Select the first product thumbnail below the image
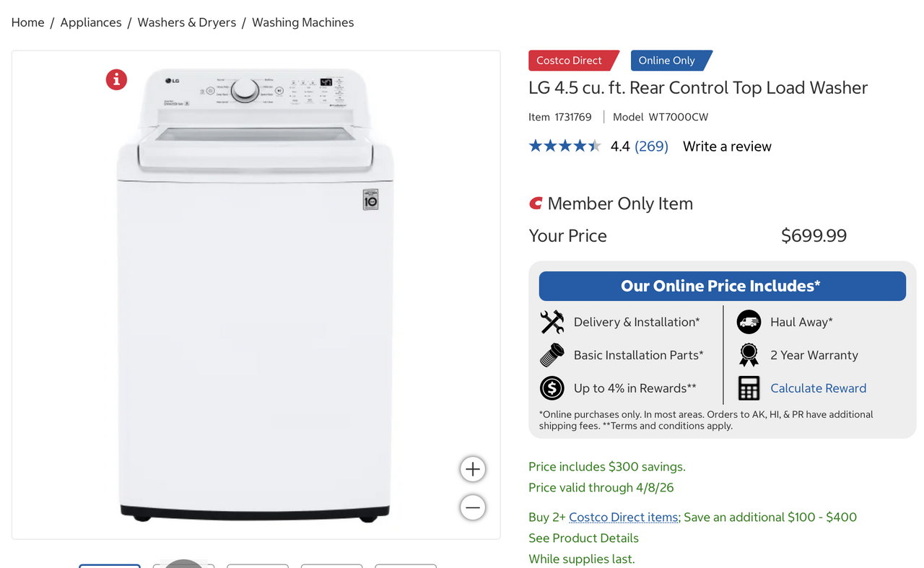 click(110, 566)
